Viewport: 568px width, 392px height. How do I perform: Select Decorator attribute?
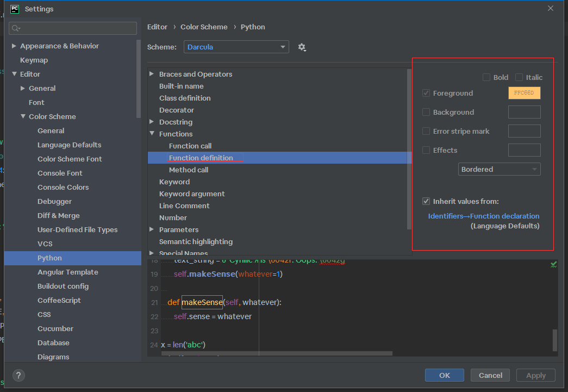tap(177, 110)
